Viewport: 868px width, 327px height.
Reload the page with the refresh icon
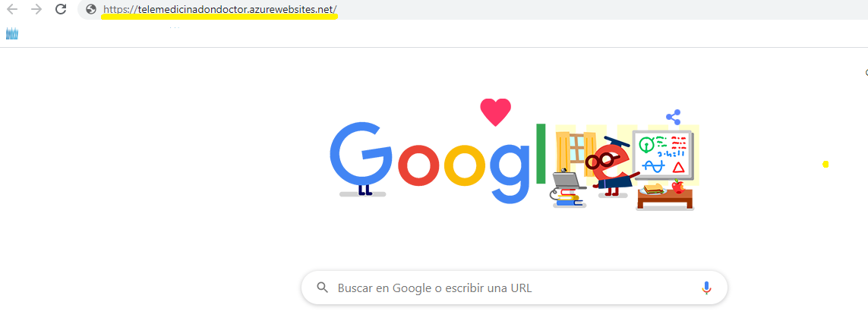62,9
